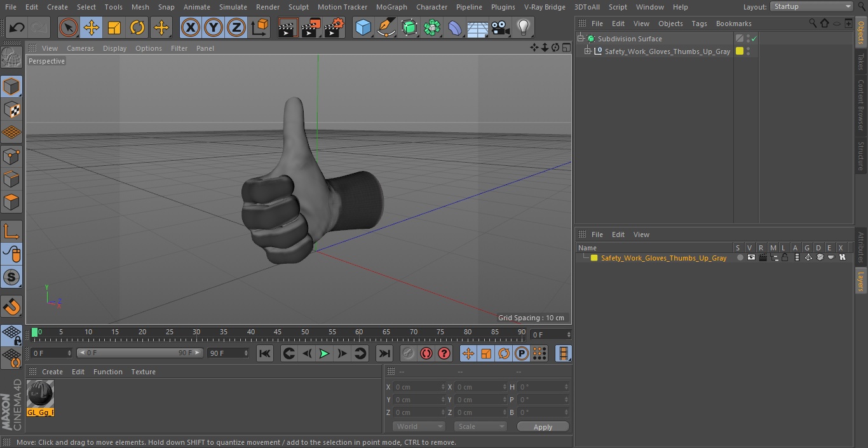This screenshot has height=448, width=868.
Task: Open viewport Cameras menu
Action: pos(80,48)
